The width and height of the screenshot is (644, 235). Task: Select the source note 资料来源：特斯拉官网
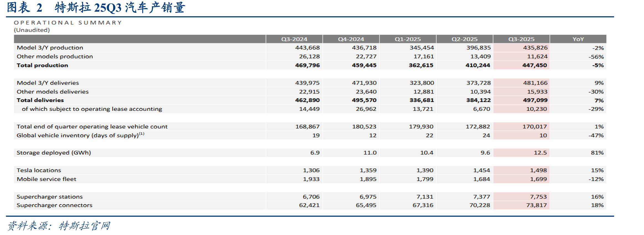[59, 226]
